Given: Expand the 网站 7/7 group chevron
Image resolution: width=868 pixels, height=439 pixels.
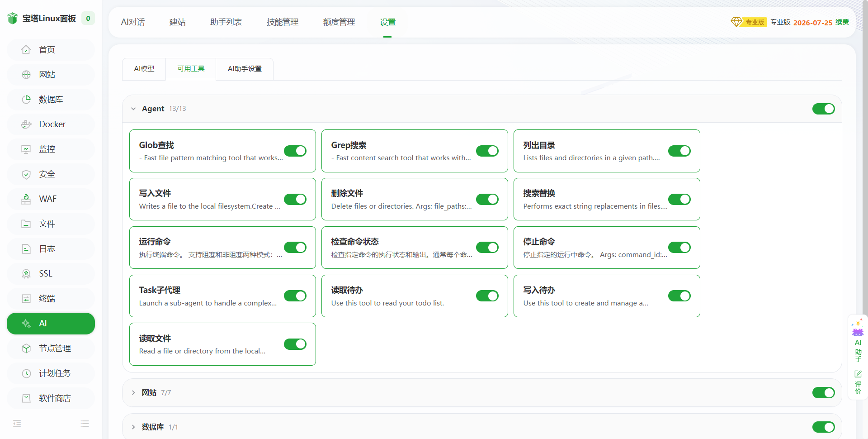Looking at the screenshot, I should (133, 392).
